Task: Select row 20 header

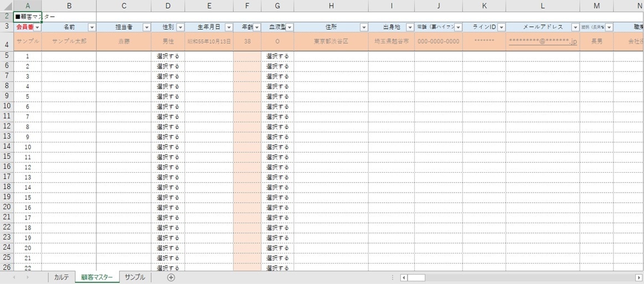Action: [7, 207]
